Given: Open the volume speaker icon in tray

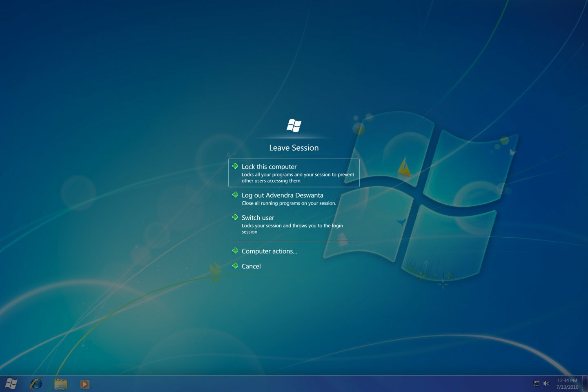Looking at the screenshot, I should (x=546, y=383).
